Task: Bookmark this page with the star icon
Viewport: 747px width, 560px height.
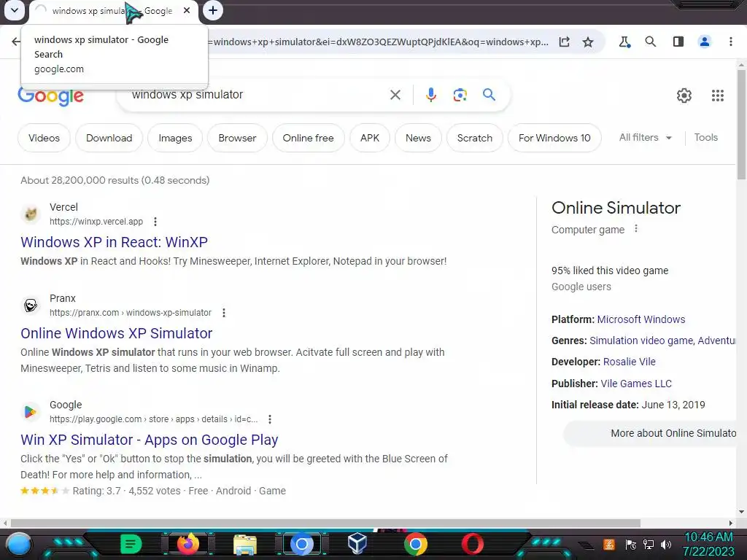Action: click(x=588, y=42)
